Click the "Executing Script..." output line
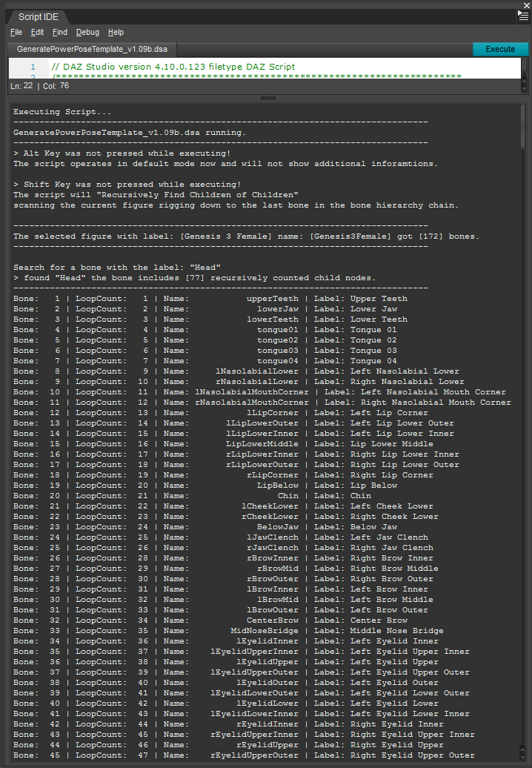The width and height of the screenshot is (532, 768). click(63, 112)
